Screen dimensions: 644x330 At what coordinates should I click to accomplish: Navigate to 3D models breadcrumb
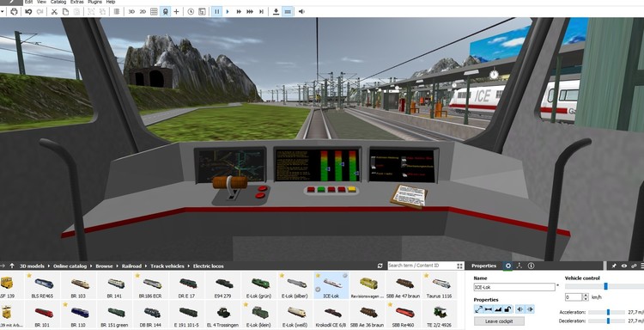click(x=32, y=266)
